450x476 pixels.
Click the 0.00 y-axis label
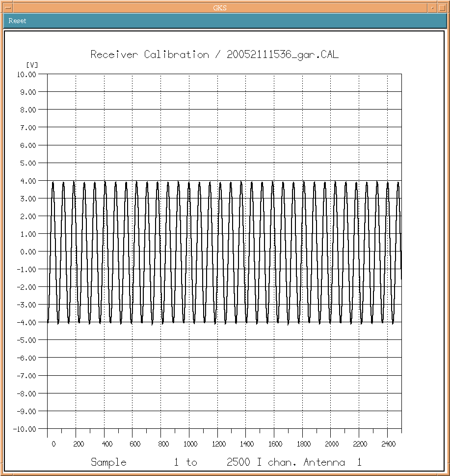(x=28, y=252)
